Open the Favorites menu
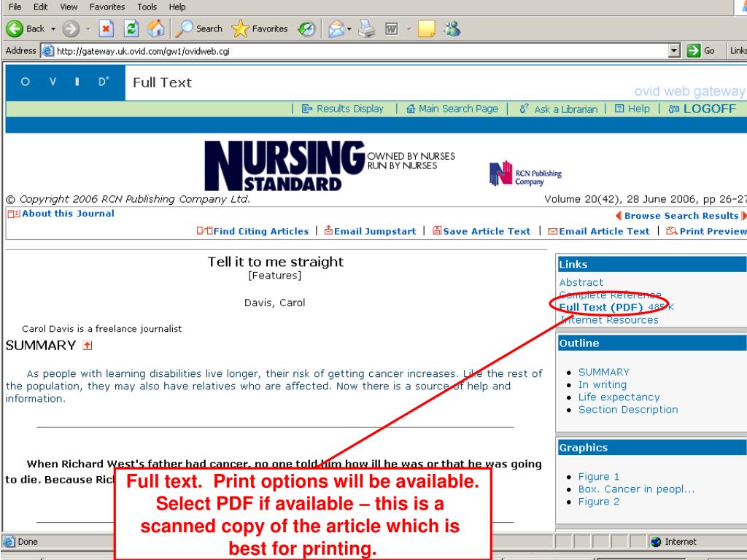The width and height of the screenshot is (747, 560). tap(107, 7)
